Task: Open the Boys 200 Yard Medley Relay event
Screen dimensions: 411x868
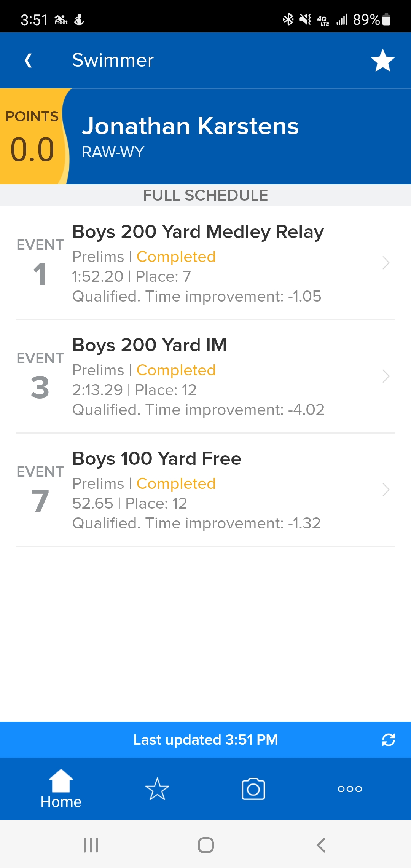Action: [198, 232]
